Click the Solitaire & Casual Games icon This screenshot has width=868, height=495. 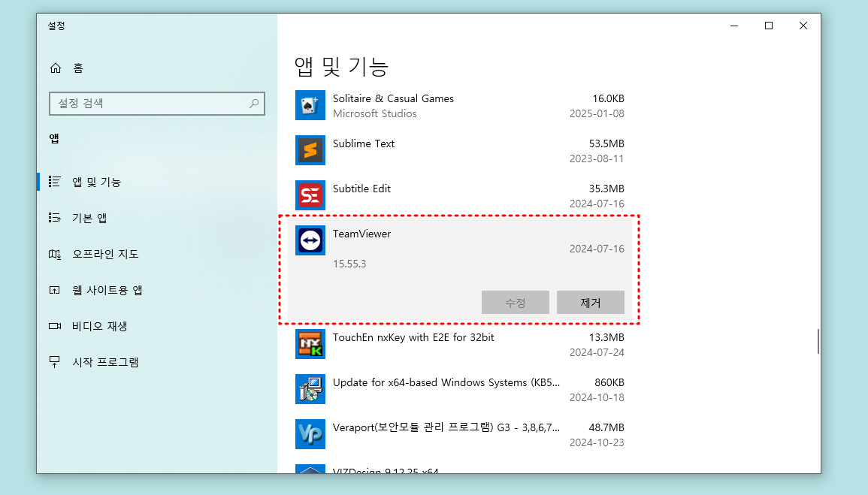pyautogui.click(x=310, y=105)
